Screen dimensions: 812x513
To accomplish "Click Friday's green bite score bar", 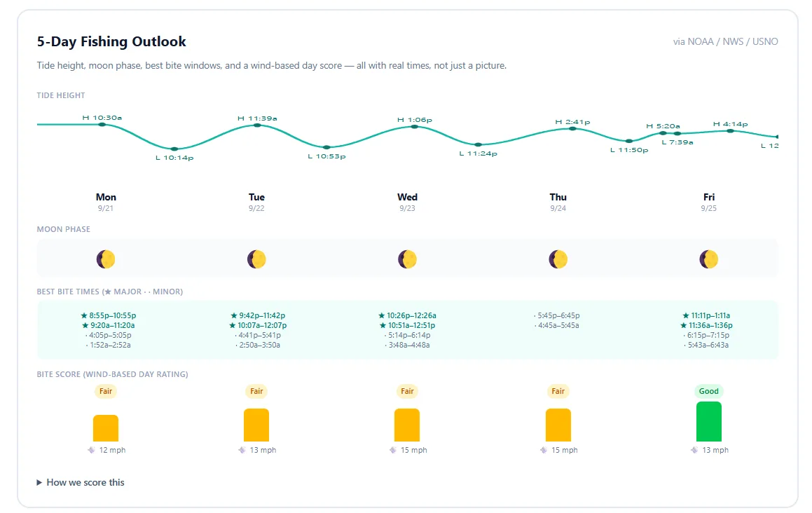I will 709,422.
